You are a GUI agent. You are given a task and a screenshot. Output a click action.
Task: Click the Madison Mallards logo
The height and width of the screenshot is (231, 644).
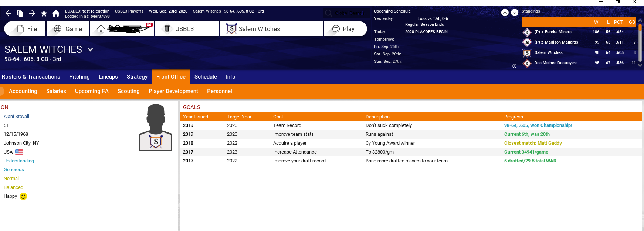[527, 42]
